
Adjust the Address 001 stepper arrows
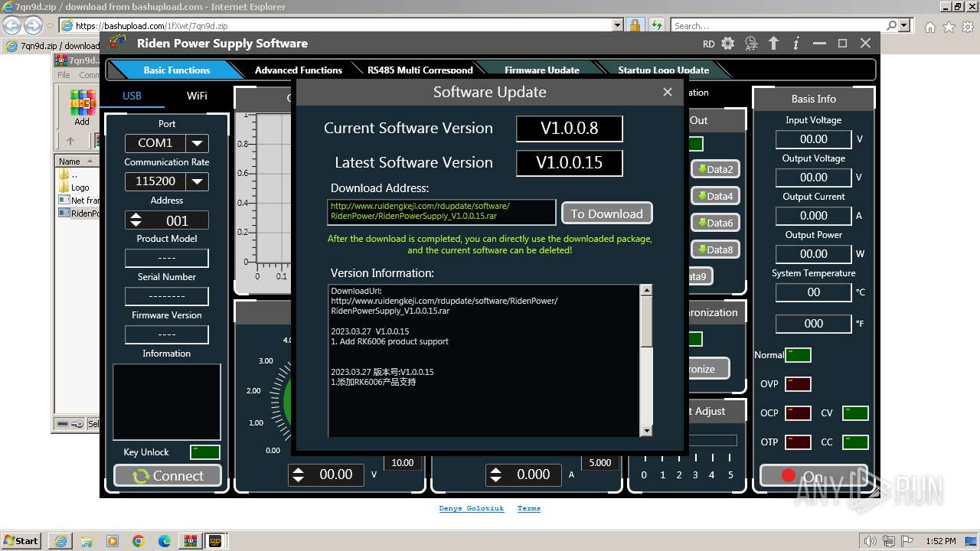(136, 220)
